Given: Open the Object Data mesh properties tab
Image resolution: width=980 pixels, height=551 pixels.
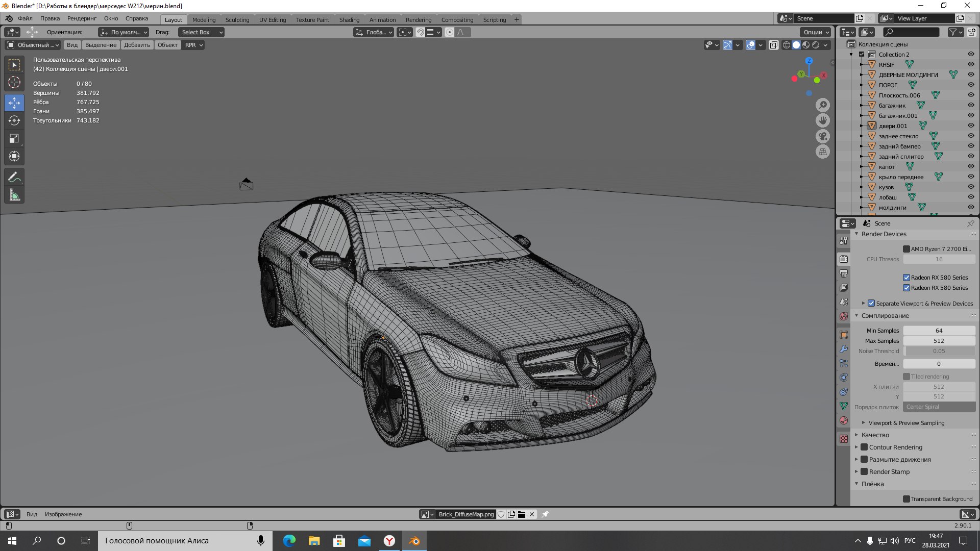Looking at the screenshot, I should tap(844, 406).
